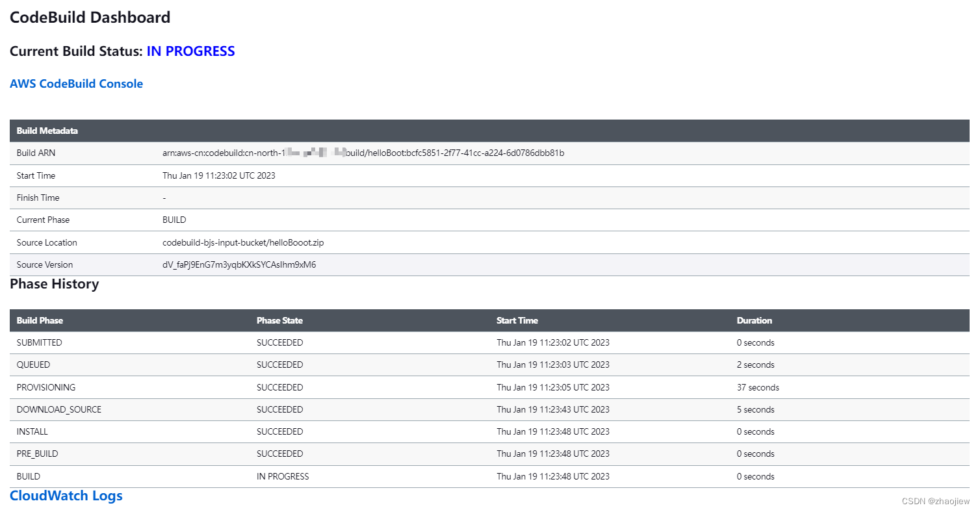The width and height of the screenshot is (980, 512).
Task: Click the DOWNLOAD_SOURCE start time 11:23:43
Action: (x=553, y=409)
